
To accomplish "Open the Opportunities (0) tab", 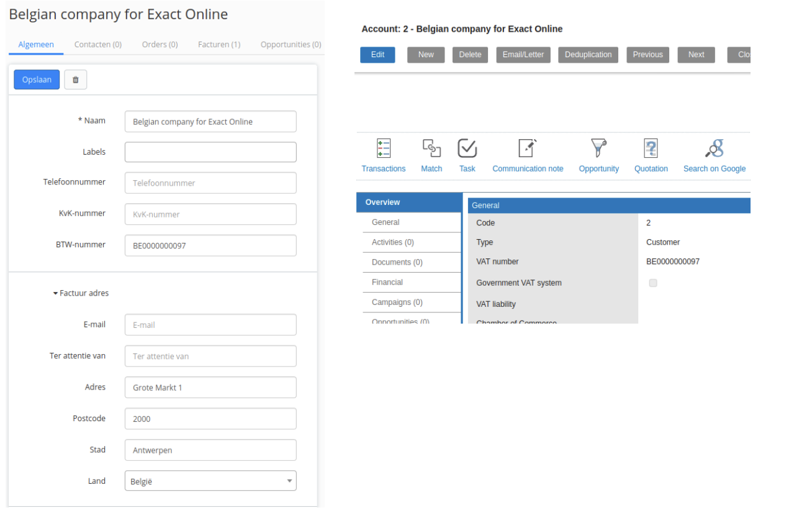I will click(x=291, y=45).
